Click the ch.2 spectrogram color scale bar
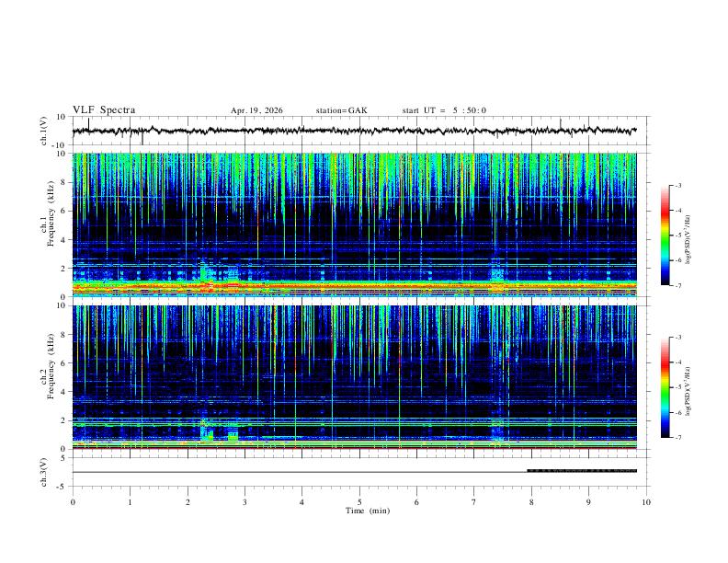728x563 pixels. point(665,387)
